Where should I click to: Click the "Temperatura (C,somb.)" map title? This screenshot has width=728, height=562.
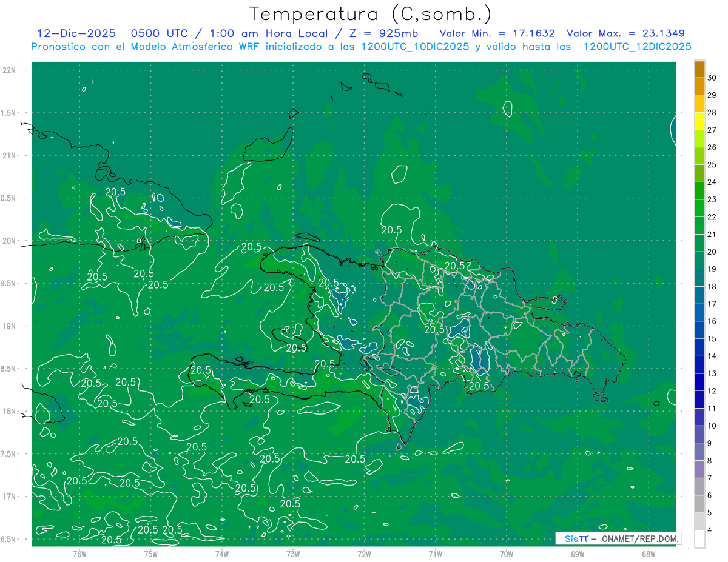coord(370,13)
